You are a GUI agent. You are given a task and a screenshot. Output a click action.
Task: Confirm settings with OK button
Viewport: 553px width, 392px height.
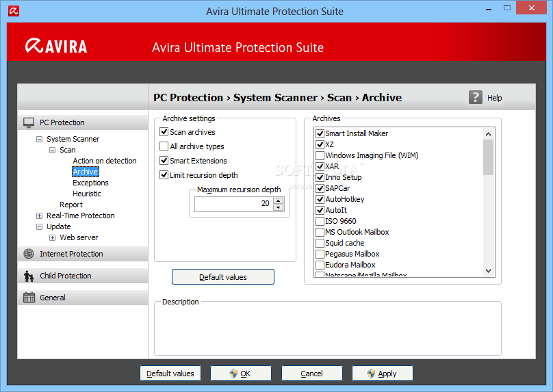tap(241, 374)
